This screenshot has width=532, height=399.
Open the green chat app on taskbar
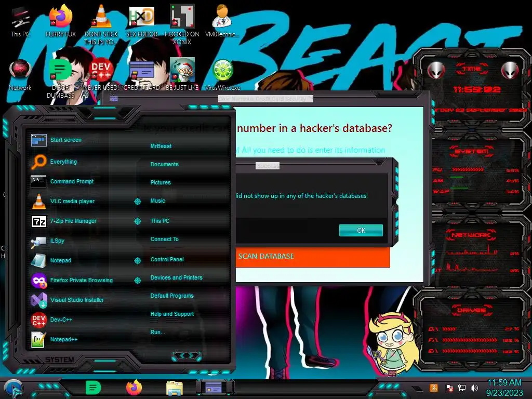[94, 388]
